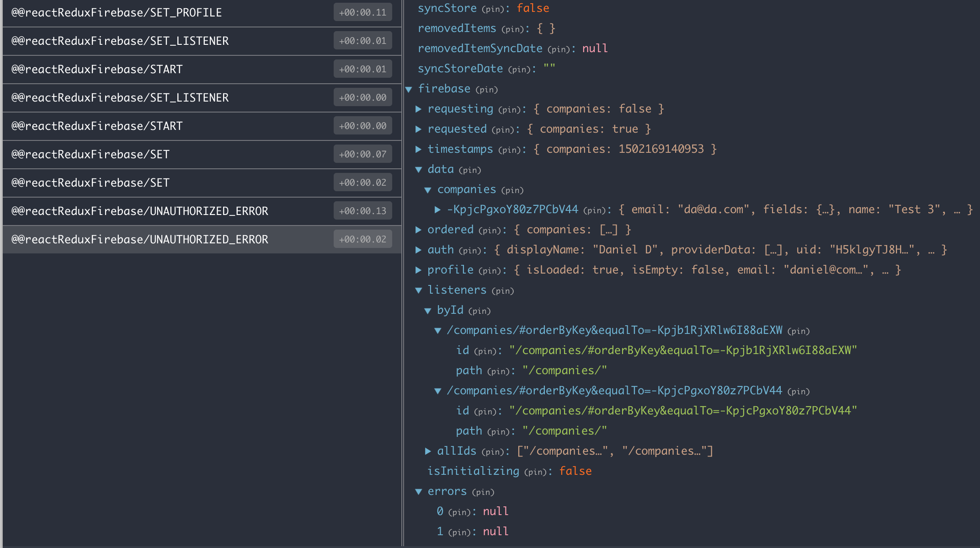Collapse the data node
980x548 pixels.
(x=419, y=170)
